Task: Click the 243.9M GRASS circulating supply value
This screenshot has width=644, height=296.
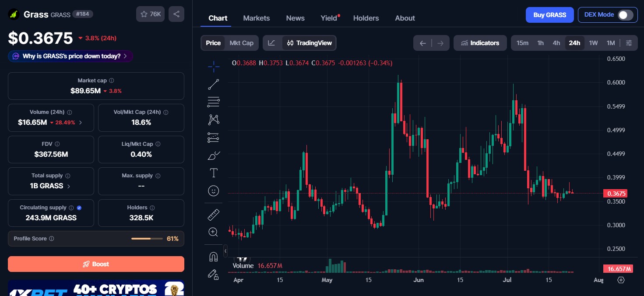Action: [51, 218]
